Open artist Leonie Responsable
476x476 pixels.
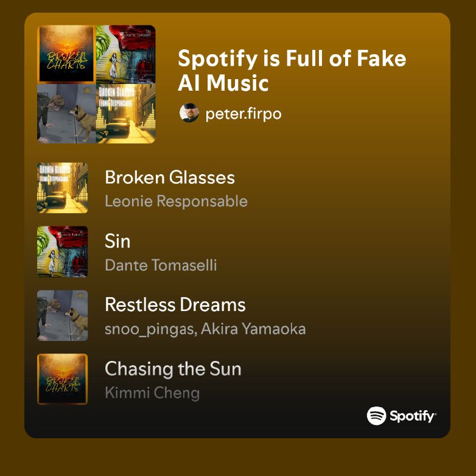pyautogui.click(x=176, y=201)
